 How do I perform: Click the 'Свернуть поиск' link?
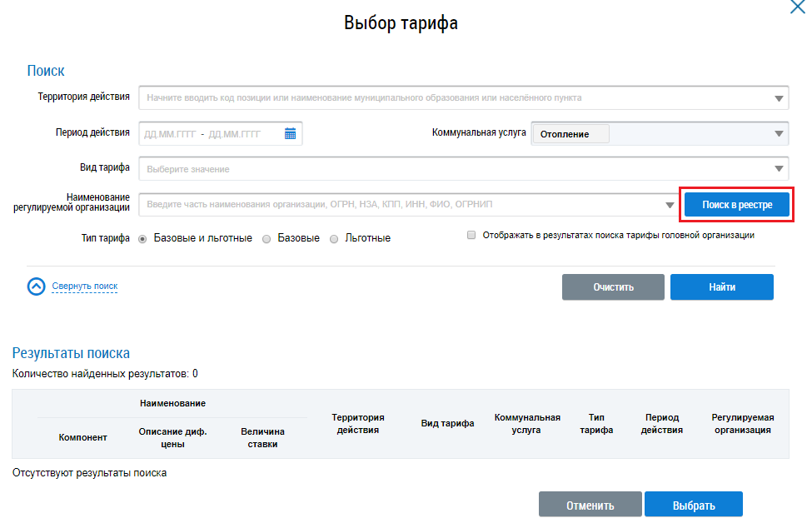(85, 286)
